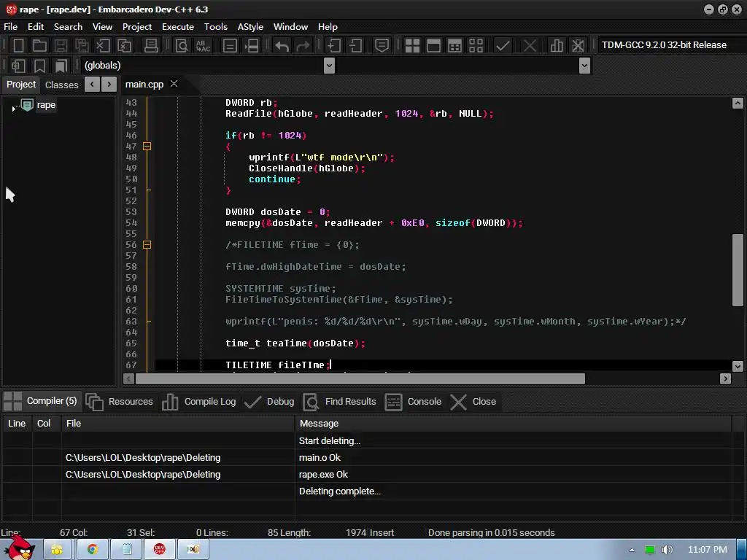Select the Project tab in side panel

(x=21, y=85)
